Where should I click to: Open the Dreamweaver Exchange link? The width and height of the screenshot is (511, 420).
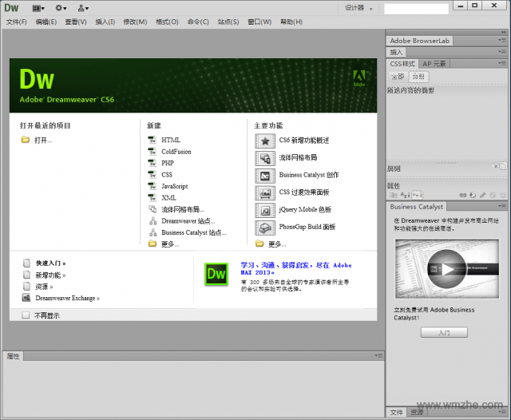click(67, 298)
